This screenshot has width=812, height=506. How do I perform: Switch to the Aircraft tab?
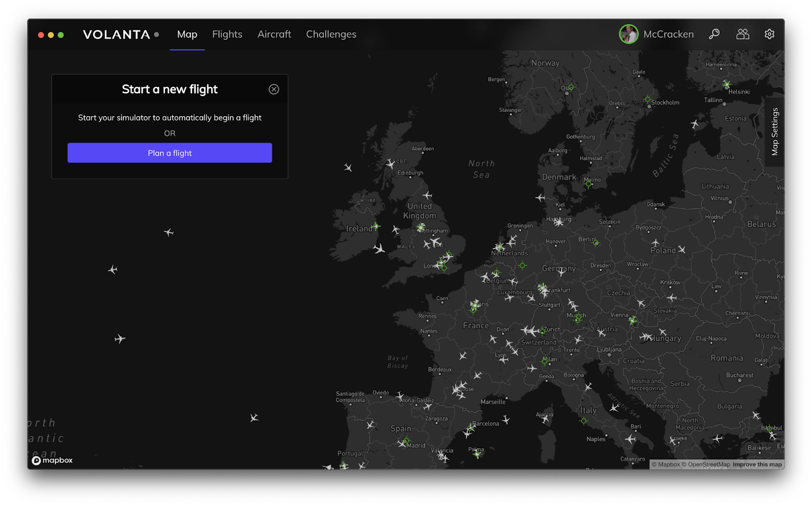[x=274, y=34]
